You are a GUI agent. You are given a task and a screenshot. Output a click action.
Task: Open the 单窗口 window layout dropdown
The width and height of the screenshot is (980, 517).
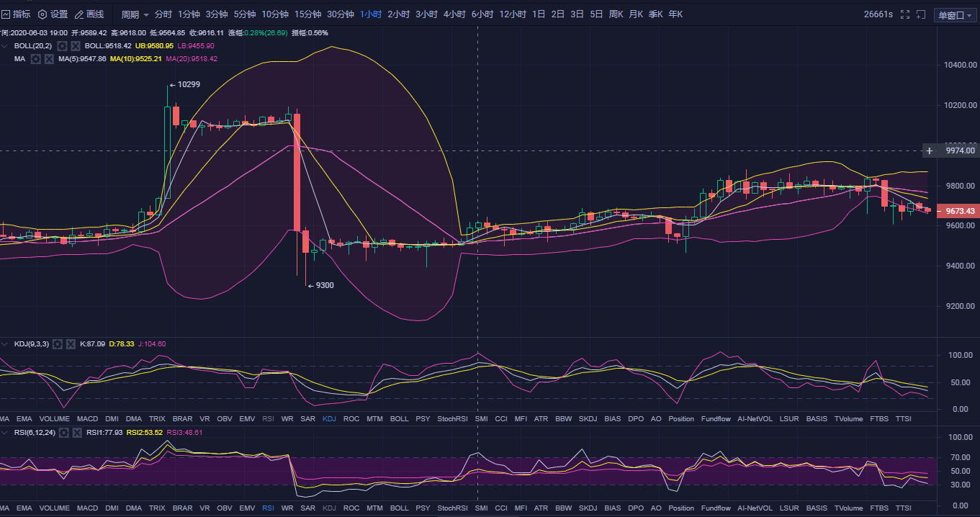click(x=955, y=15)
